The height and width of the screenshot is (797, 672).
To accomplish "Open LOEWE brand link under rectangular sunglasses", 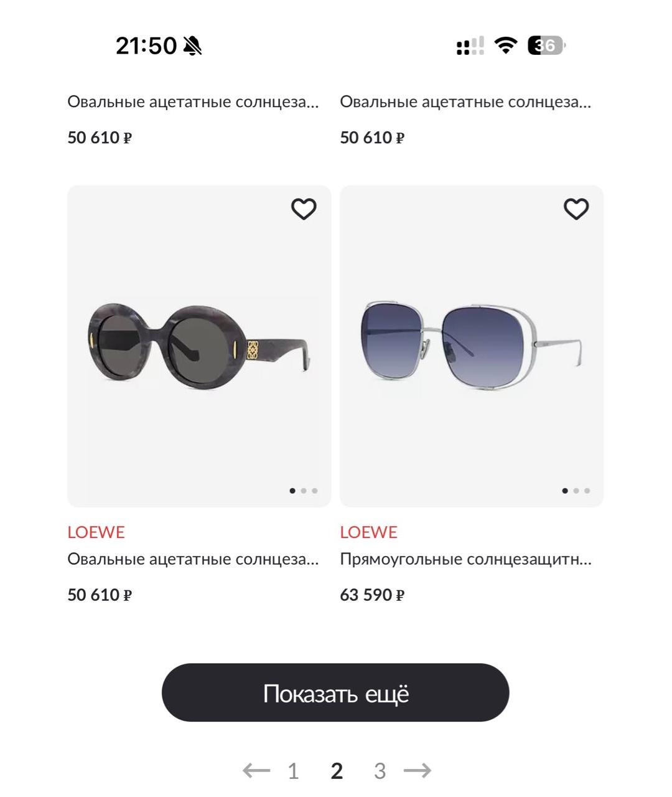I will [368, 532].
